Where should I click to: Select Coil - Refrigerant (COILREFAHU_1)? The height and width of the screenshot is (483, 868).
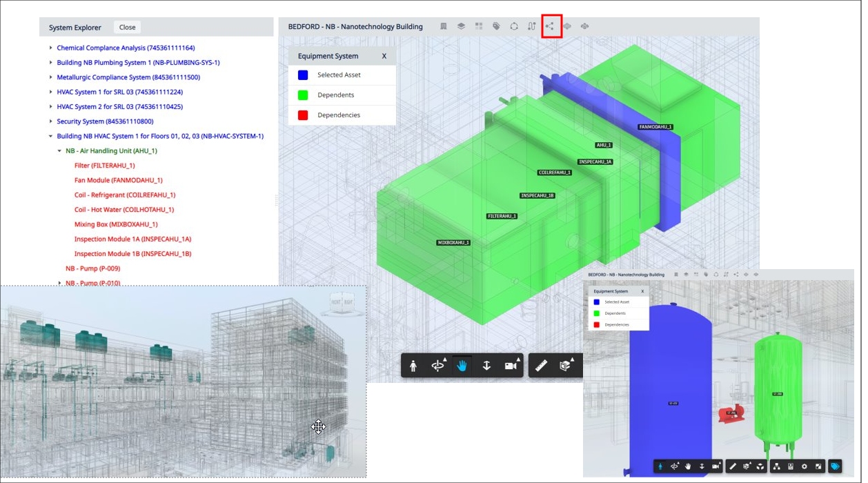[x=125, y=195]
